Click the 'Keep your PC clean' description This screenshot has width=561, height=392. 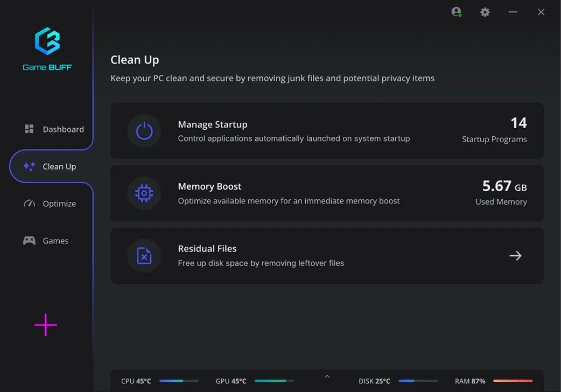click(x=272, y=79)
